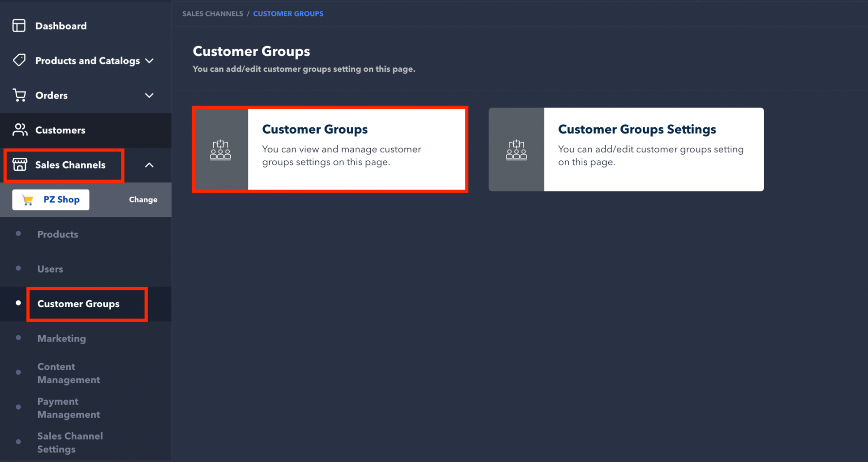Click the Sales Channels storefront icon

(x=20, y=165)
